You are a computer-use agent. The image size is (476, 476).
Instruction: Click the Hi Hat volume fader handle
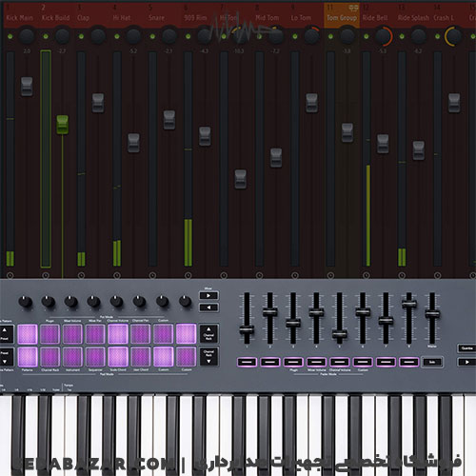click(x=133, y=143)
